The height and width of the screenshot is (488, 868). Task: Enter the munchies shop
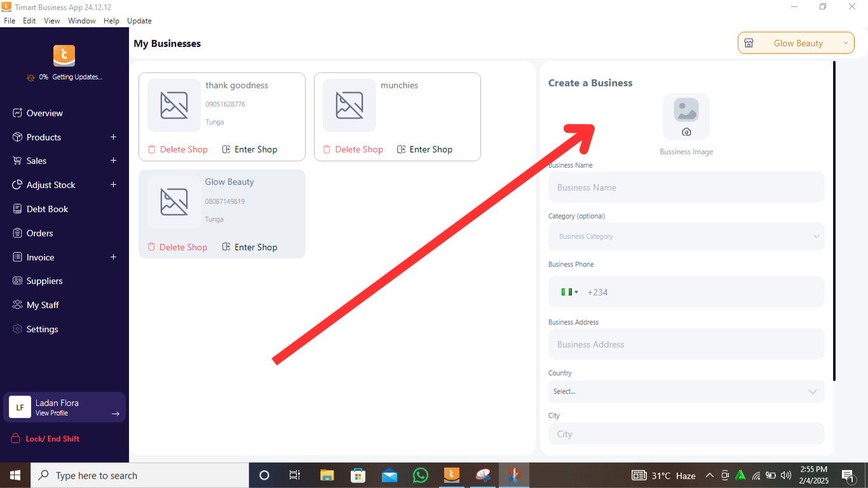[x=424, y=149]
